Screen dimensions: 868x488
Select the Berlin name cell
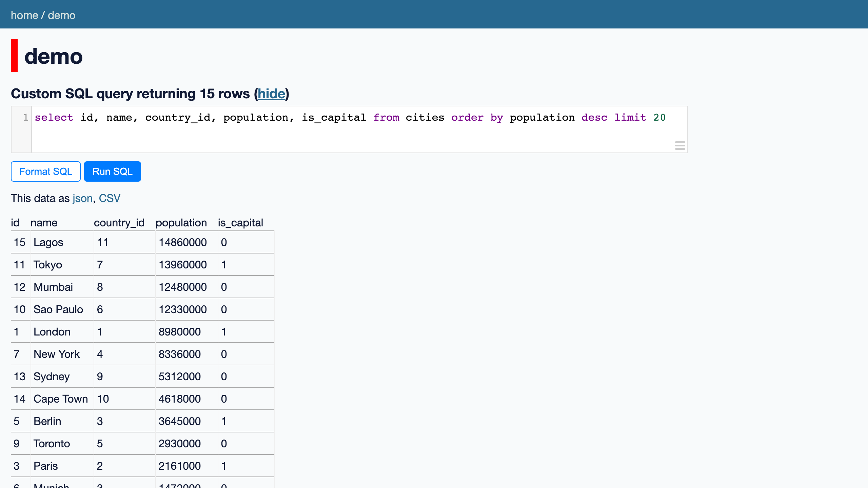[62, 421]
